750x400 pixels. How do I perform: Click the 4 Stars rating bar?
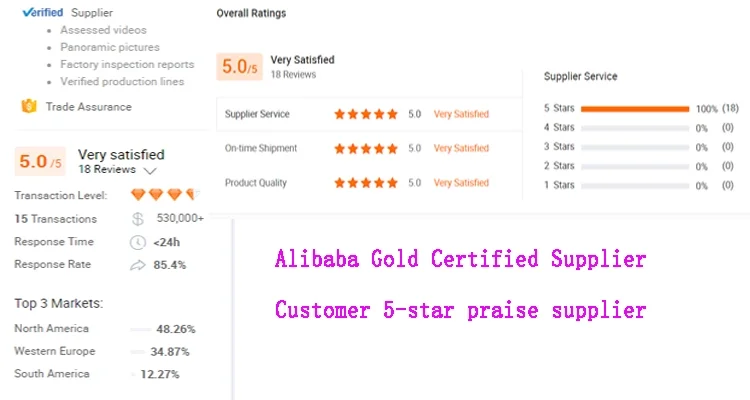tap(635, 128)
